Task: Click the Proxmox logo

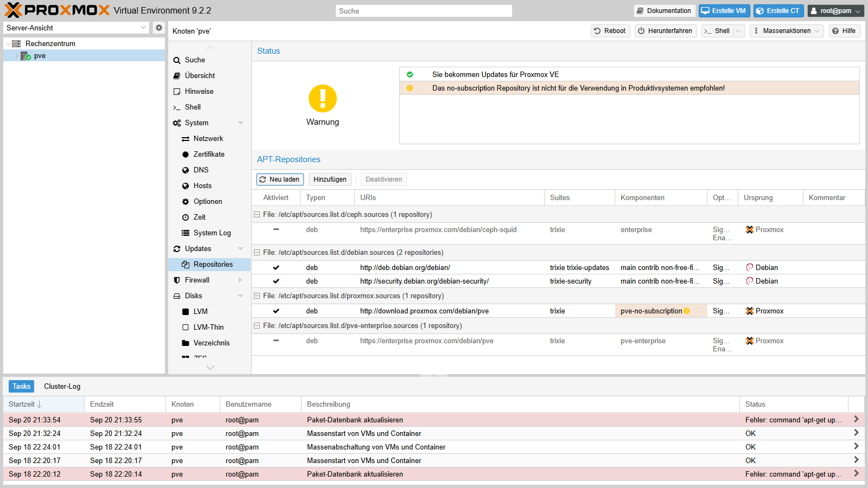Action: pyautogui.click(x=57, y=10)
